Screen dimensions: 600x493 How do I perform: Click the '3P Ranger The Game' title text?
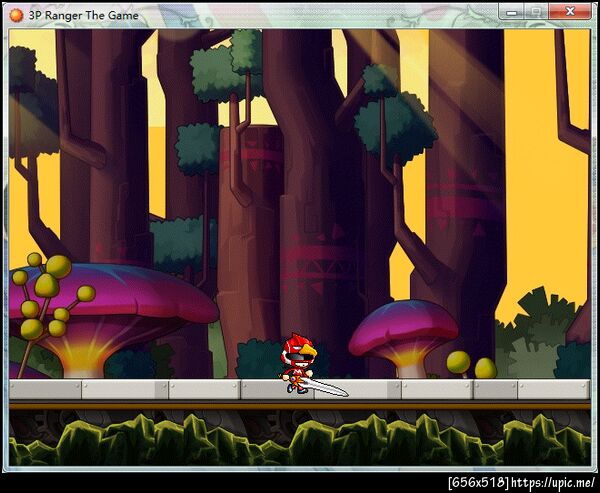click(83, 16)
